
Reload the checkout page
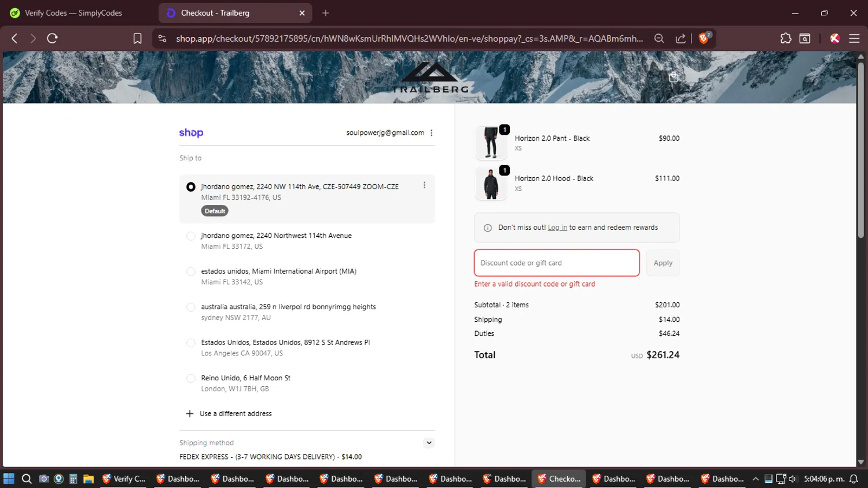tap(52, 38)
